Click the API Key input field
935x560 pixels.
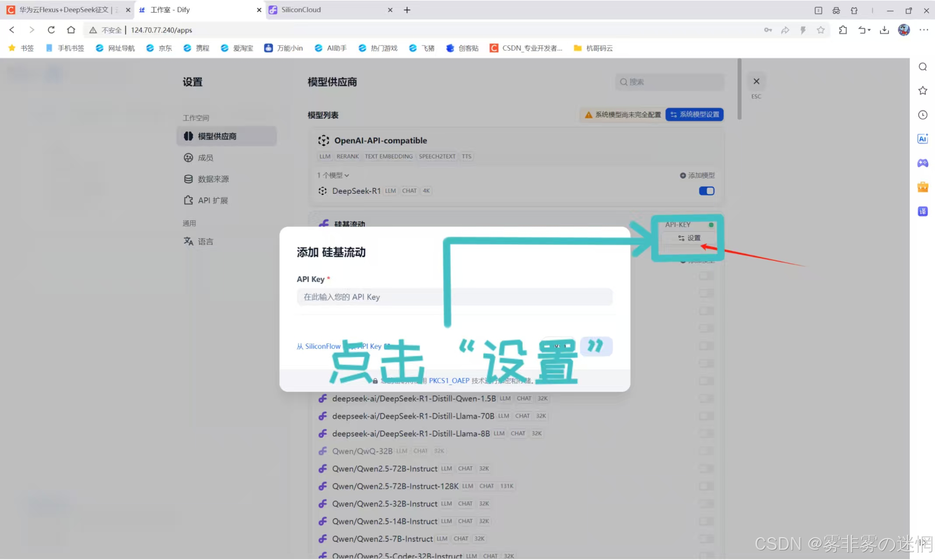455,297
